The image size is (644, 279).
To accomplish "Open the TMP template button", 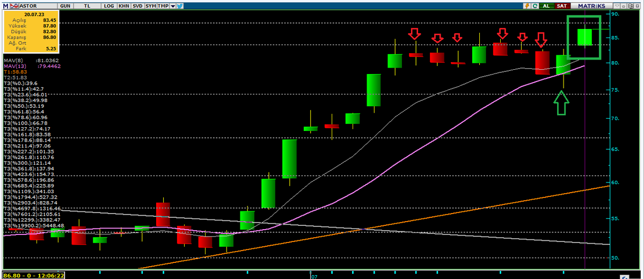I will click(164, 5).
